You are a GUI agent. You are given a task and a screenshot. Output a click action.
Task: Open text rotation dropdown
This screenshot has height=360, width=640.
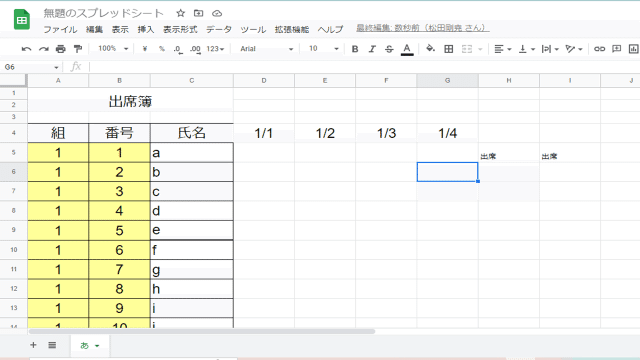click(x=573, y=49)
